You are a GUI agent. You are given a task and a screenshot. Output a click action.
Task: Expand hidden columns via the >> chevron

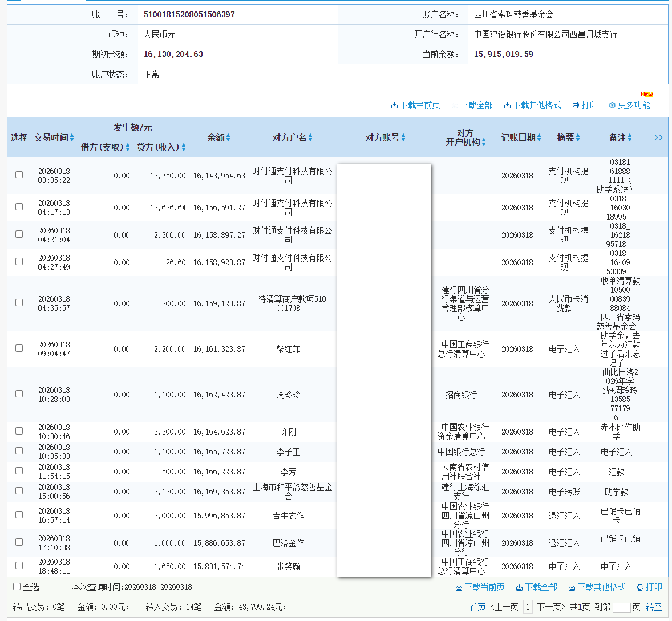pos(658,137)
